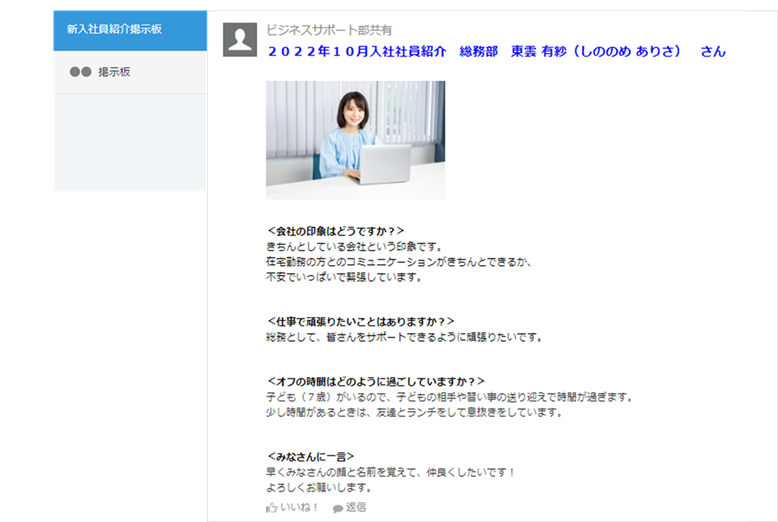778x522 pixels.
Task: Click the いいね！ thumbs-up icon
Action: [271, 508]
